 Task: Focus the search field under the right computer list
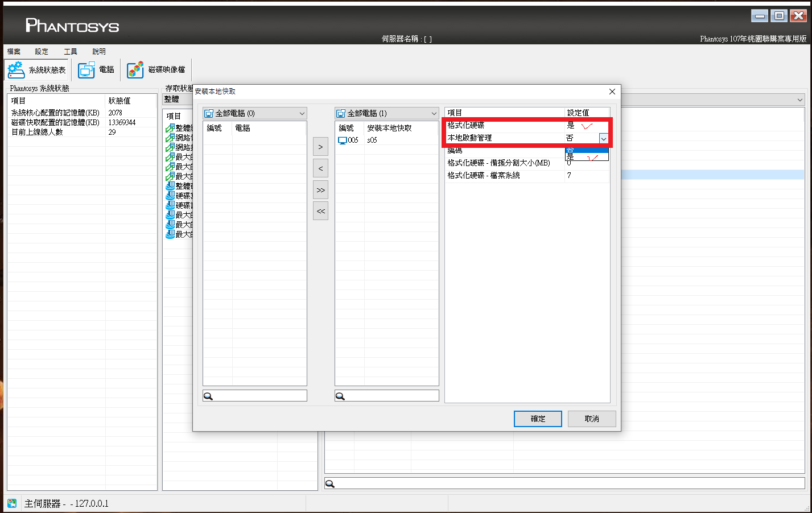(387, 396)
